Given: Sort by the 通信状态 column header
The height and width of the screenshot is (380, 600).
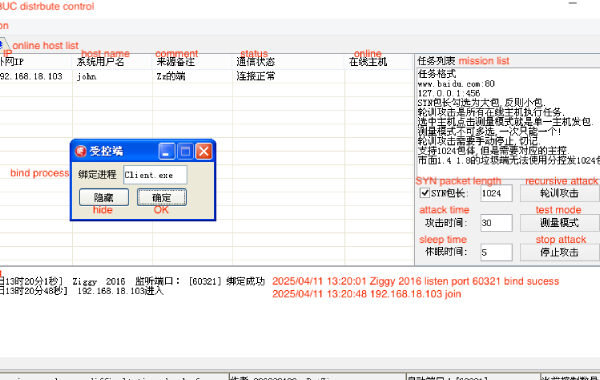Looking at the screenshot, I should pyautogui.click(x=289, y=62).
